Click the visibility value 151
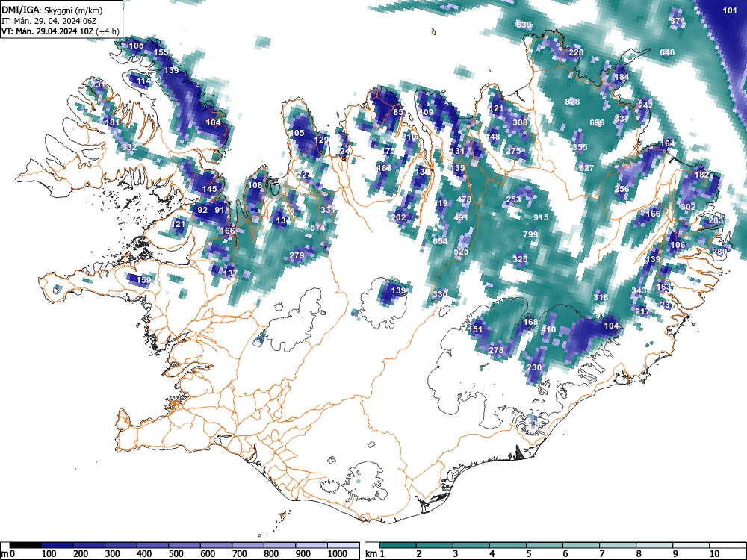This screenshot has height=560, width=747. [476, 329]
